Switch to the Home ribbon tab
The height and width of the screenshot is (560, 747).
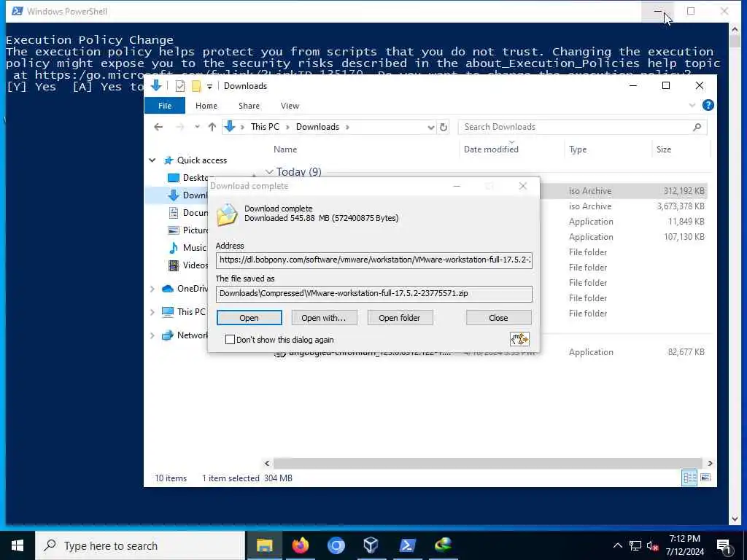206,106
